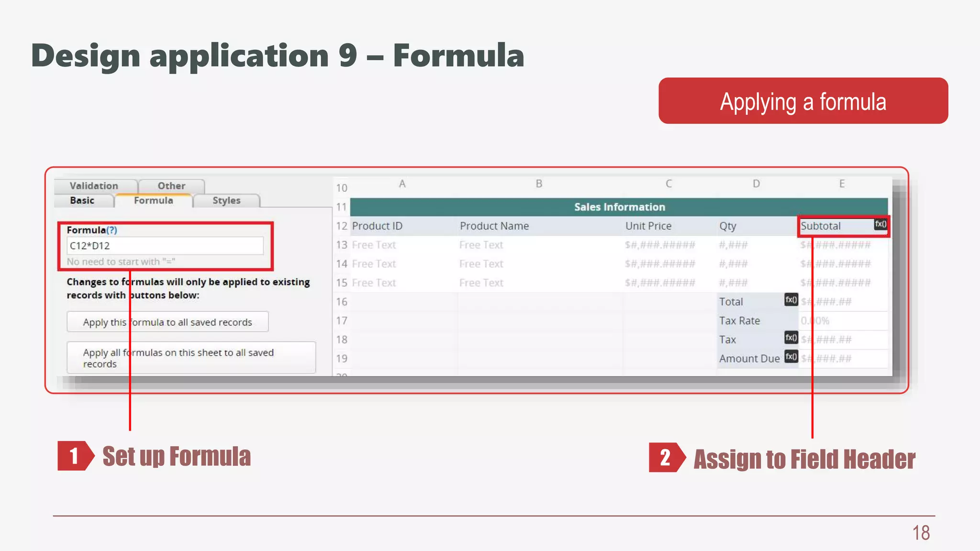Switch to the Styles tab
980x551 pixels.
[227, 200]
